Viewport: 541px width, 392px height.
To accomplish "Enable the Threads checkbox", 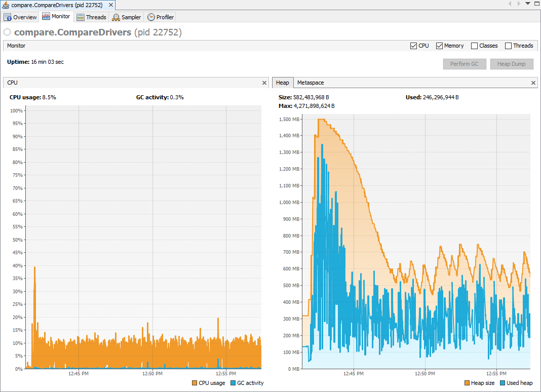I will click(508, 45).
